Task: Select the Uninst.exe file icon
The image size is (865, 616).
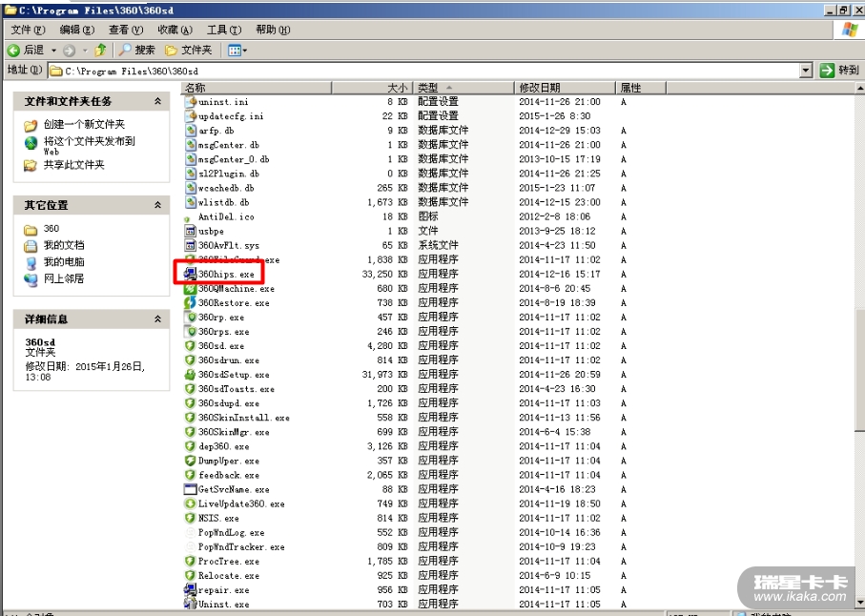Action: (191, 604)
